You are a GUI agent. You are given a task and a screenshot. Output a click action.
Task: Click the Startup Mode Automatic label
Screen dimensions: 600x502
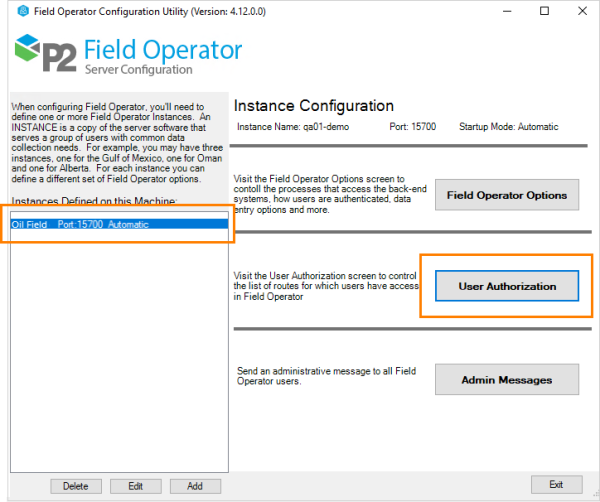[508, 127]
